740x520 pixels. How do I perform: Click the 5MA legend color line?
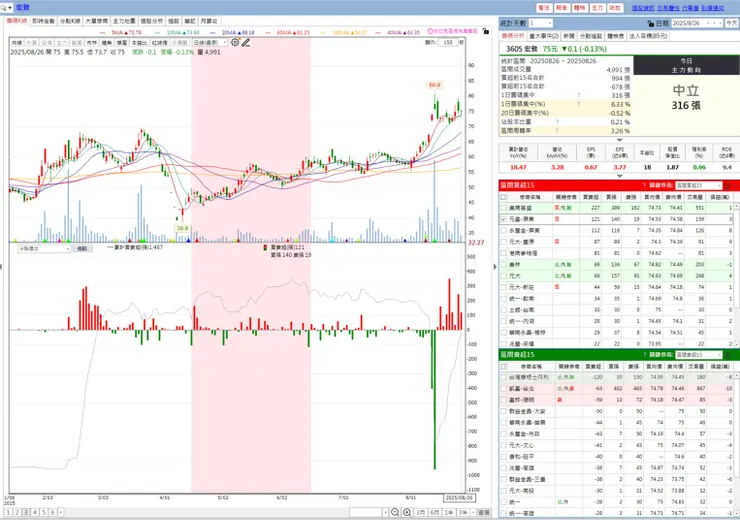103,33
